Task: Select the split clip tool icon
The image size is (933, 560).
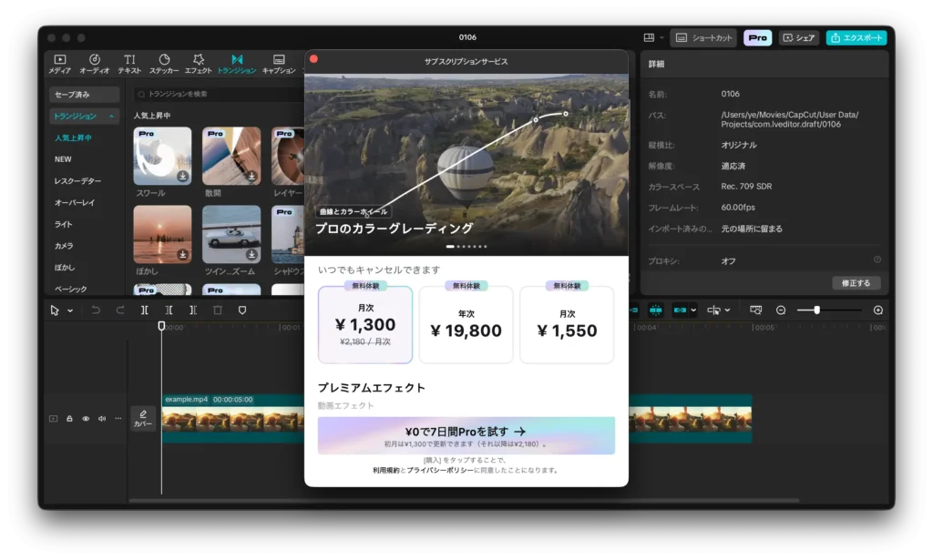Action: click(143, 310)
